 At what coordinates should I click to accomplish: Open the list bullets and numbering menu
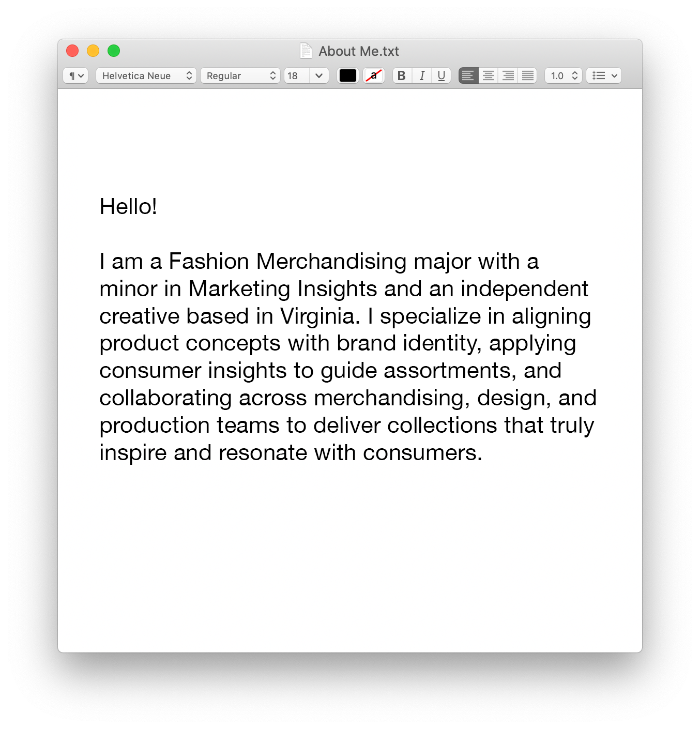coord(604,75)
